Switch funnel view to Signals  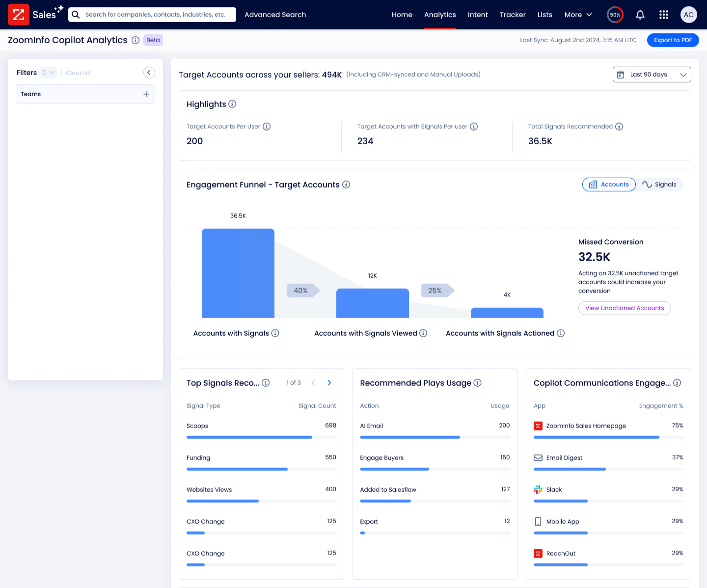[x=659, y=185]
